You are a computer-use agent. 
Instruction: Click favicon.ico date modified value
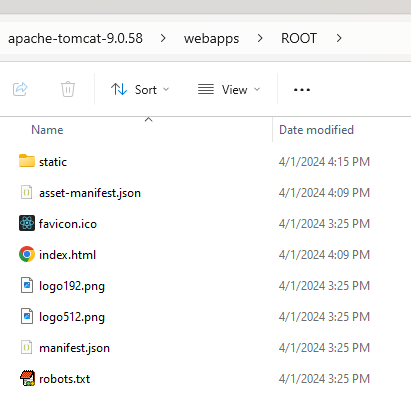pos(324,224)
